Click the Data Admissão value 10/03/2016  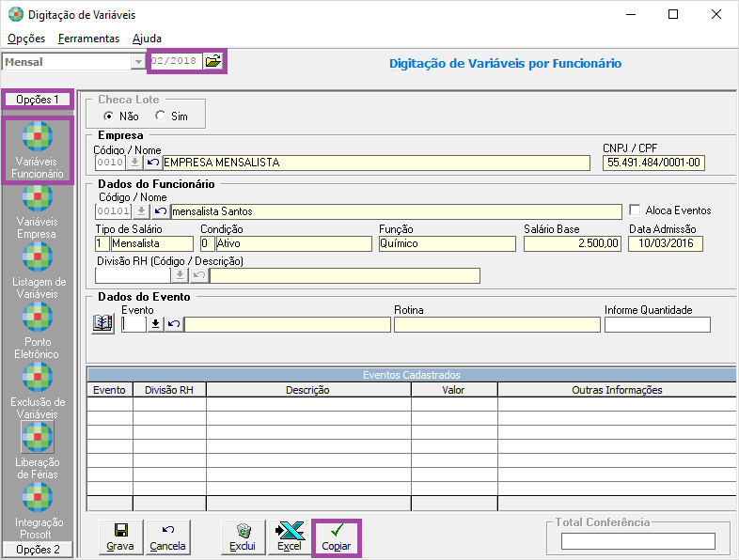click(x=666, y=243)
